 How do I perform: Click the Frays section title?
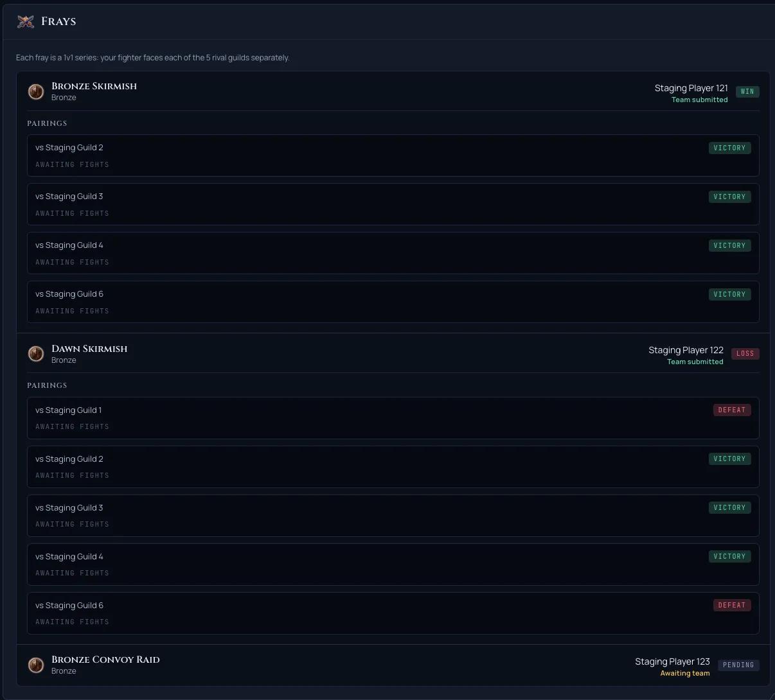[58, 21]
